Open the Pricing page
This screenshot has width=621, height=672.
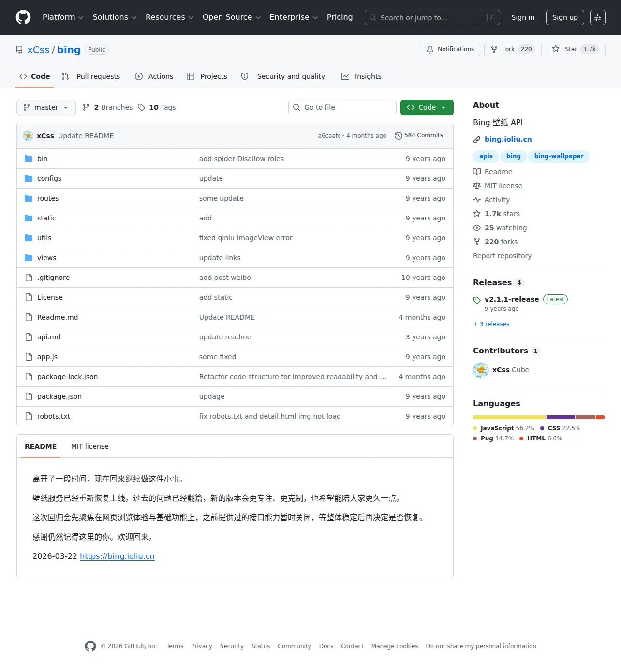click(340, 17)
